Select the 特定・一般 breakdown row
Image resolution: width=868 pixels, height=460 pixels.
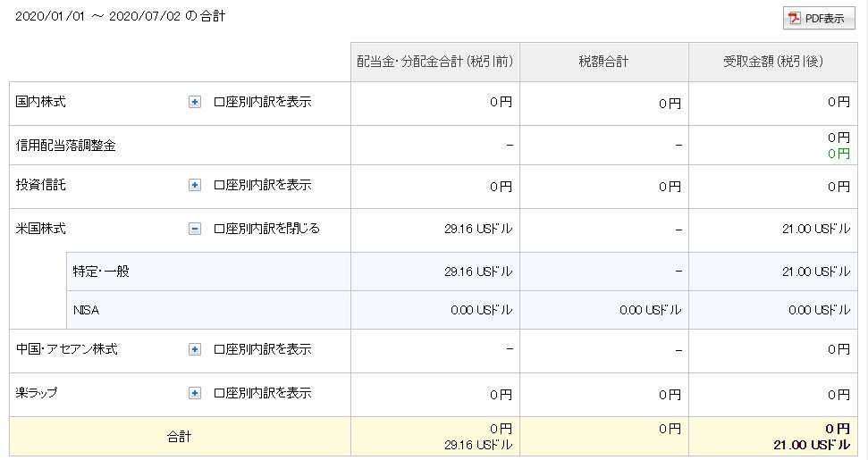click(x=461, y=272)
